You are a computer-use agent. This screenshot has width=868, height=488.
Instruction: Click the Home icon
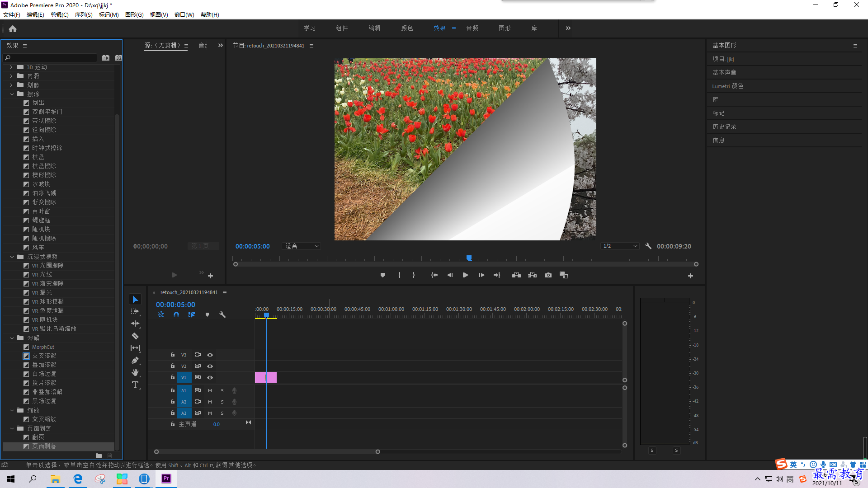click(13, 28)
